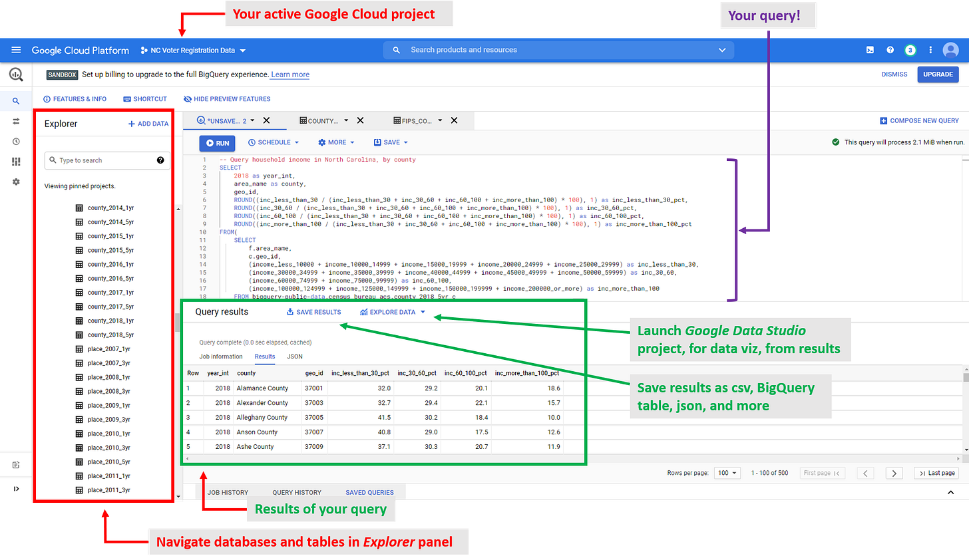Activate Cloud Shell icon in header

pos(870,50)
